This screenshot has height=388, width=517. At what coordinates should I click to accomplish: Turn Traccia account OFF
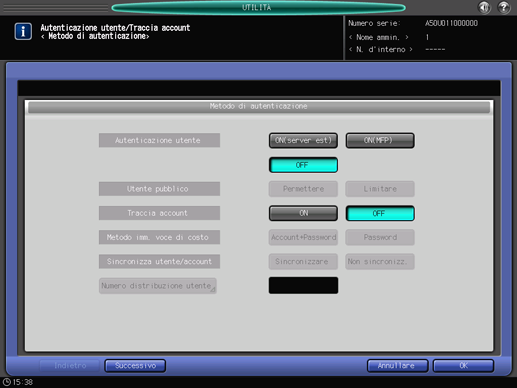[380, 213]
